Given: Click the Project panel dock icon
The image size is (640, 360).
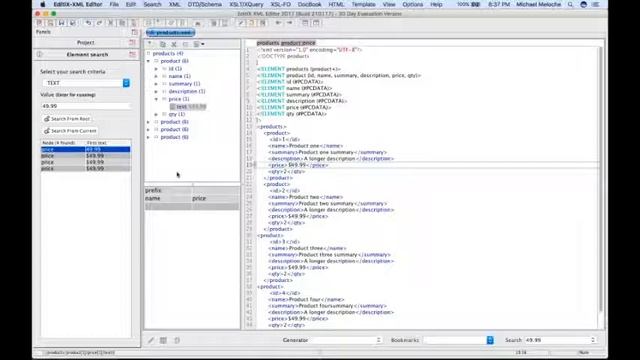Looking at the screenshot, I should coord(132,42).
